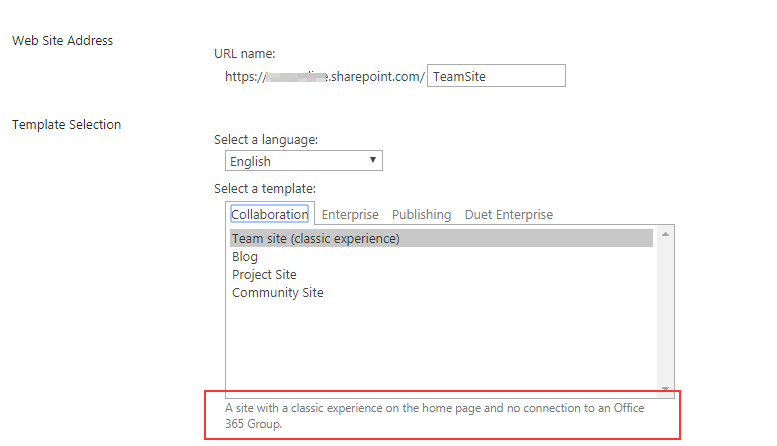
Task: Click the classic experience template description text
Action: (435, 416)
